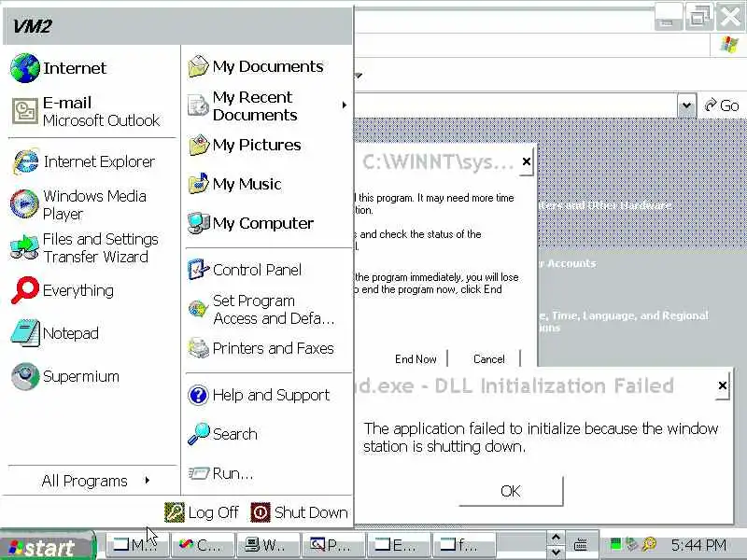Open Internet Explorer icon
Screen dimensions: 747x560
pyautogui.click(x=25, y=161)
